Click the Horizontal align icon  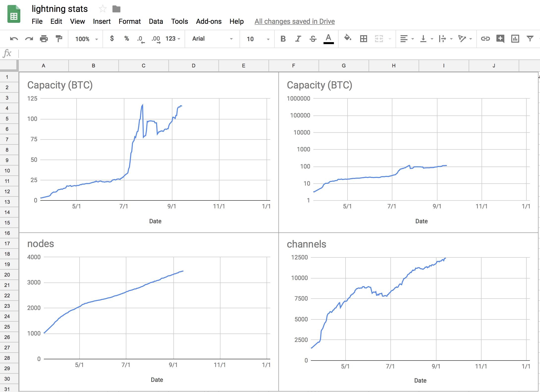coord(404,39)
